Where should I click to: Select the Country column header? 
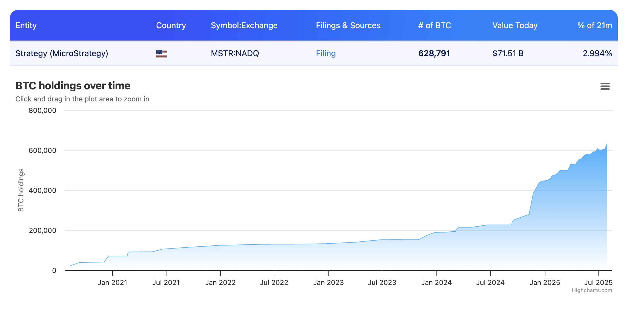(171, 25)
